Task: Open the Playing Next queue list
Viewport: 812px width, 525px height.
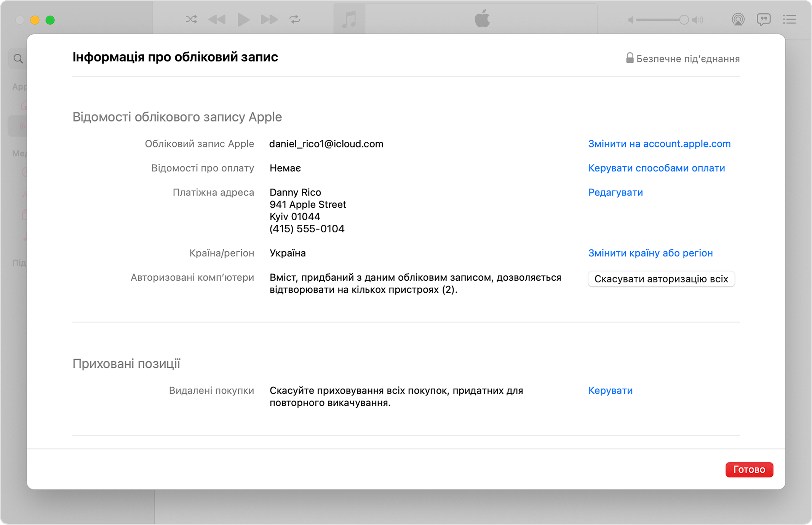Action: (790, 19)
